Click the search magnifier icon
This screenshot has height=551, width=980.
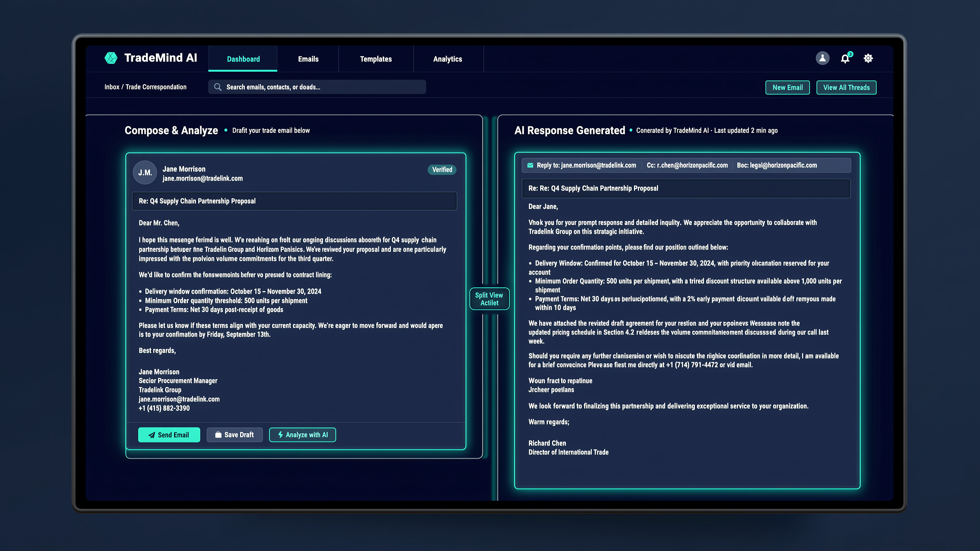218,87
